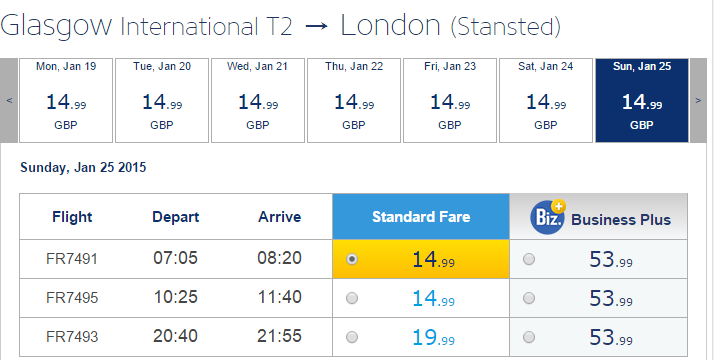This screenshot has width=714, height=360.
Task: Click the Biz Plus logo icon
Action: 548,218
